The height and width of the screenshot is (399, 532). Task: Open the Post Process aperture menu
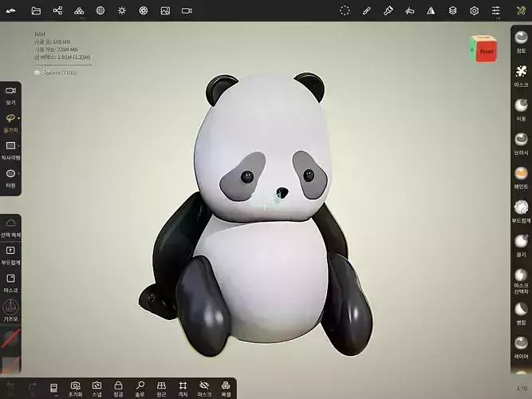pyautogui.click(x=144, y=11)
